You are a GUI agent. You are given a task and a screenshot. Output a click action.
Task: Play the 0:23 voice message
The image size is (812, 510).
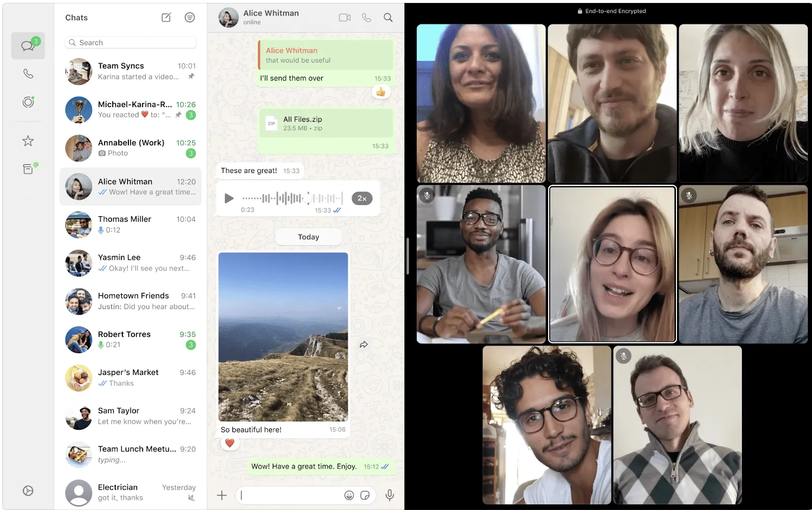click(229, 198)
